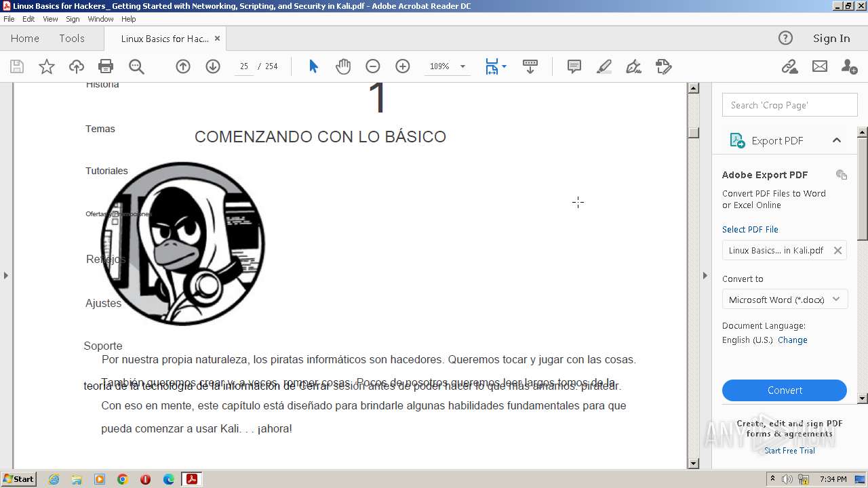The width and height of the screenshot is (868, 488).
Task: Open the help question mark icon
Action: (785, 38)
